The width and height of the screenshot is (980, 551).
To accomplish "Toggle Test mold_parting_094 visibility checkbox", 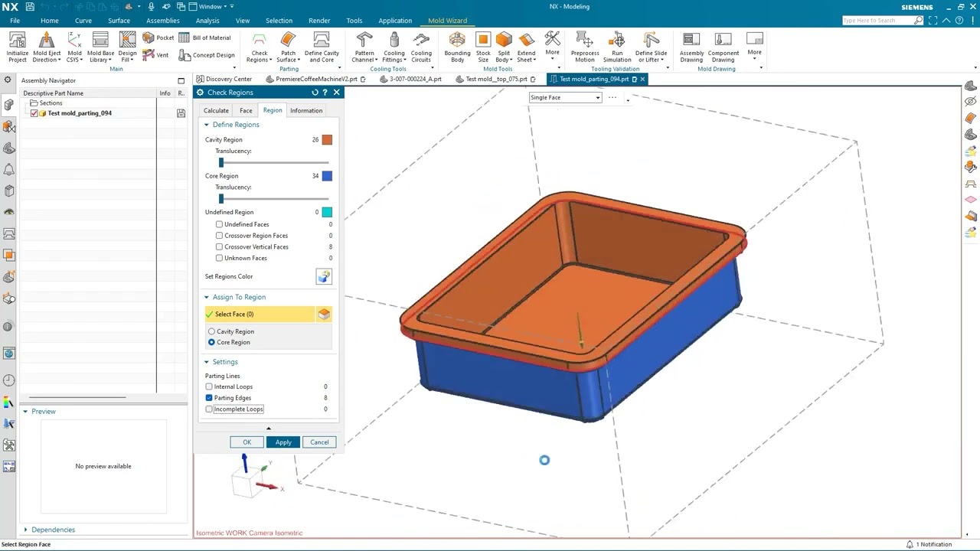I will pyautogui.click(x=34, y=113).
